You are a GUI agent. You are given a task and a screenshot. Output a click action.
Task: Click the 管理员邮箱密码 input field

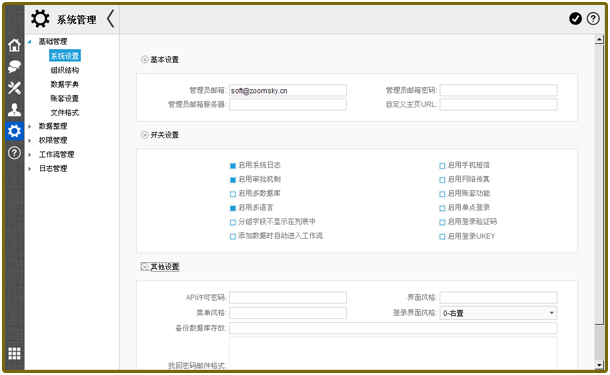tap(498, 90)
